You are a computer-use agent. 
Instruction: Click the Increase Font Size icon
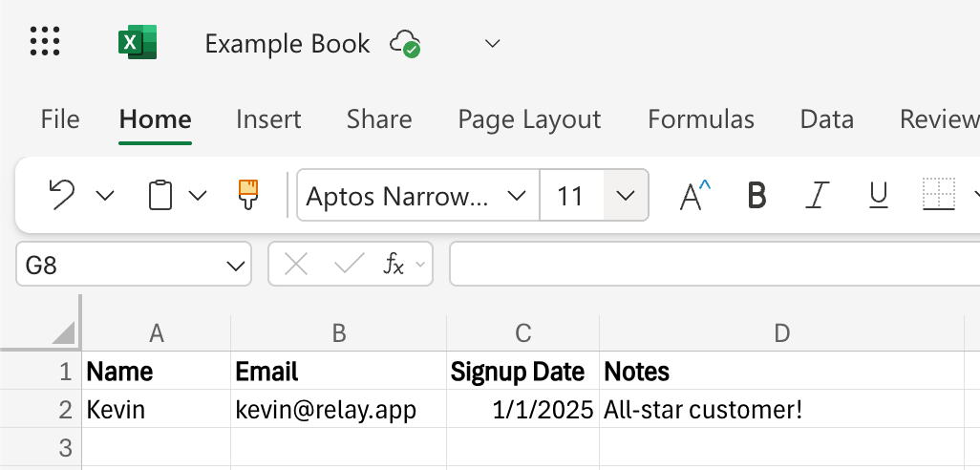click(694, 195)
